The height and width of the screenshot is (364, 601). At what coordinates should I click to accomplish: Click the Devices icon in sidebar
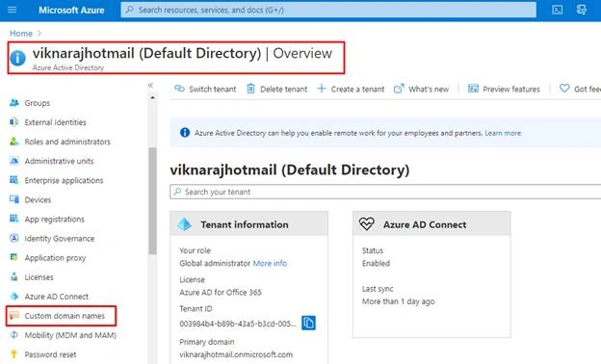pos(14,199)
